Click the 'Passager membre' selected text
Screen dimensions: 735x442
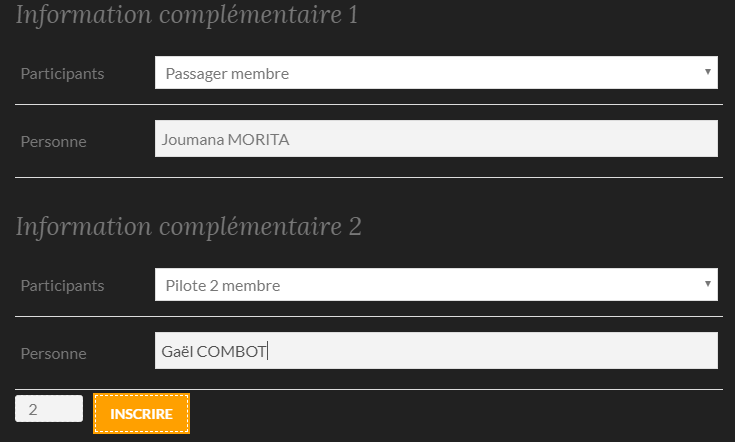pos(227,73)
